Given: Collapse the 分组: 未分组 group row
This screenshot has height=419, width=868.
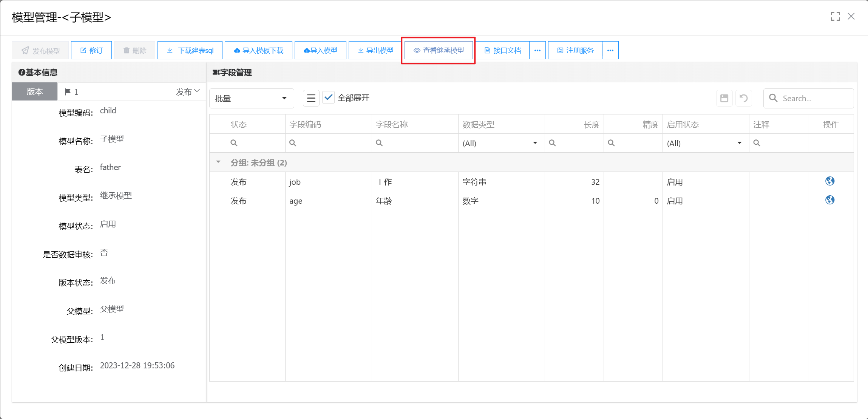Looking at the screenshot, I should (x=218, y=162).
